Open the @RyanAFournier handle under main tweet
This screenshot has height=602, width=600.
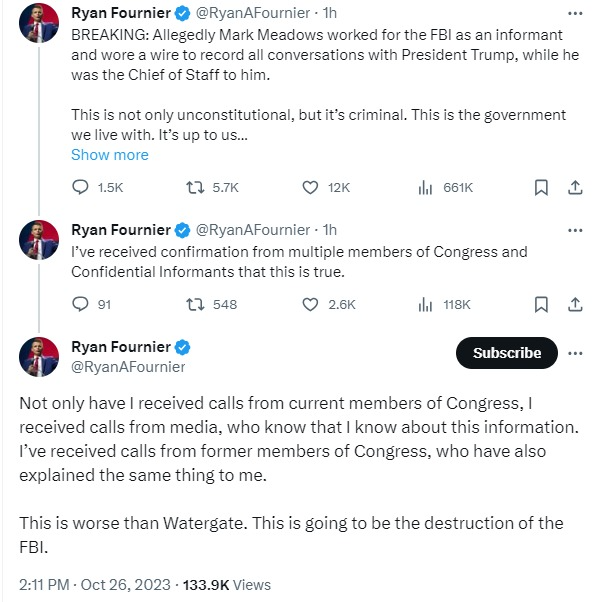[128, 366]
